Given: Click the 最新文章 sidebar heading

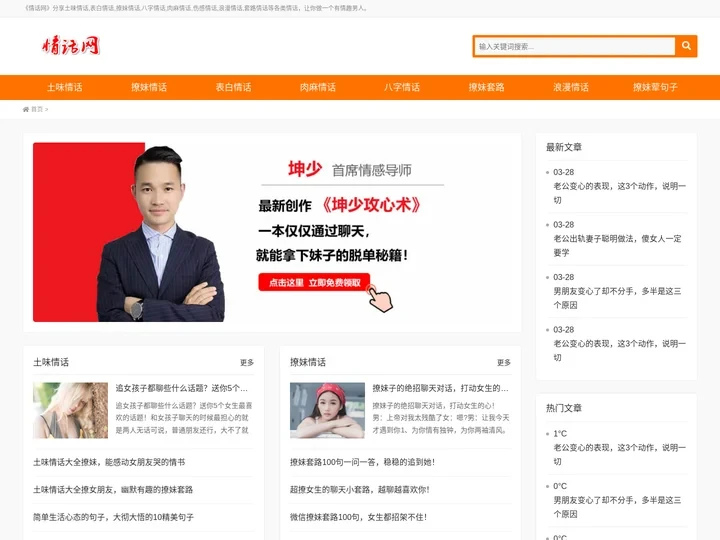Looking at the screenshot, I should 564,147.
